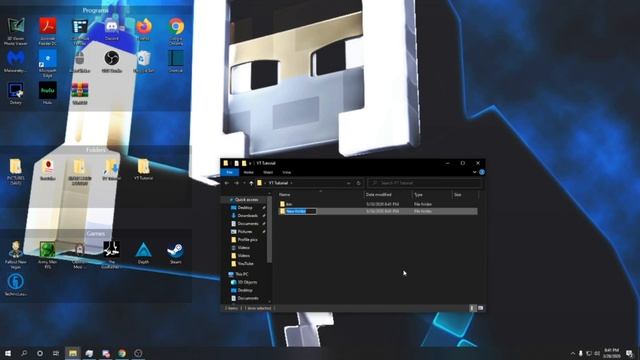Go up one folder level
This screenshot has width=640, height=360.
tap(251, 183)
